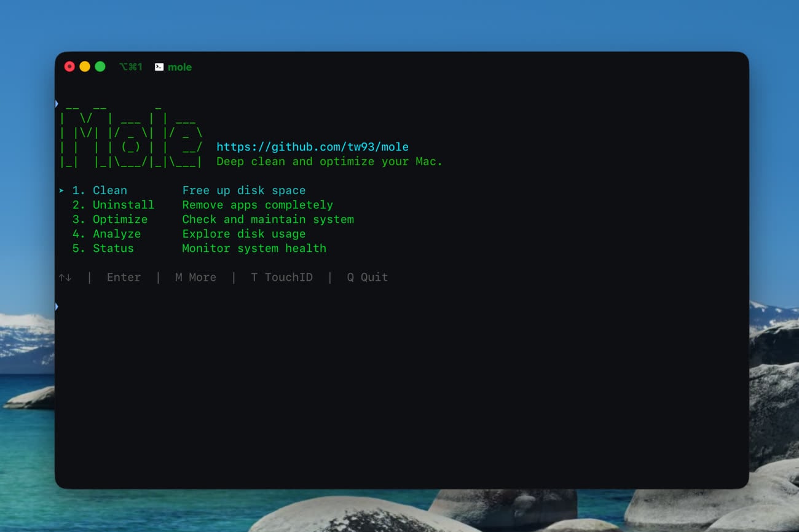799x532 pixels.
Task: Click the selection arrow beside Clean
Action: pos(61,190)
